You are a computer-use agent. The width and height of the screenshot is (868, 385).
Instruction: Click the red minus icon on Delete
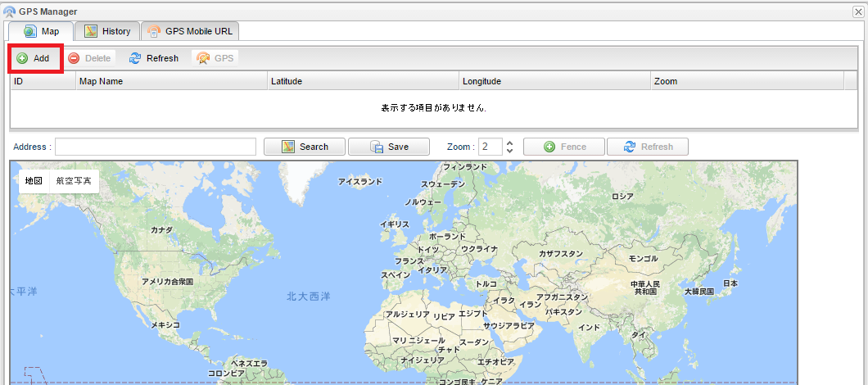pos(74,58)
